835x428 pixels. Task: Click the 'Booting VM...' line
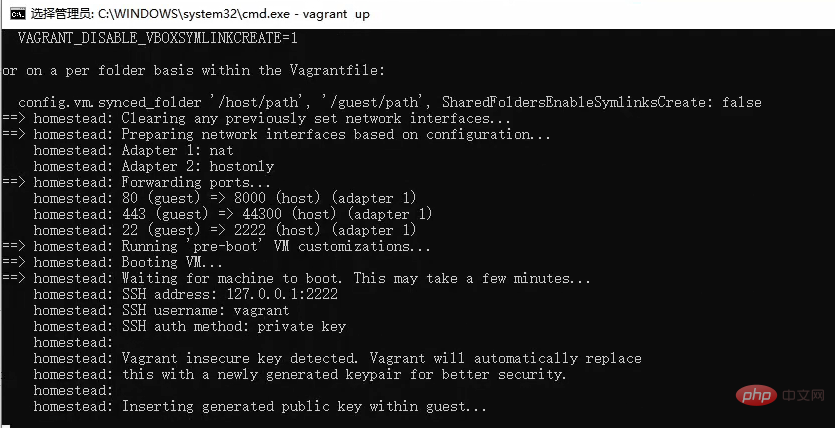pos(112,262)
